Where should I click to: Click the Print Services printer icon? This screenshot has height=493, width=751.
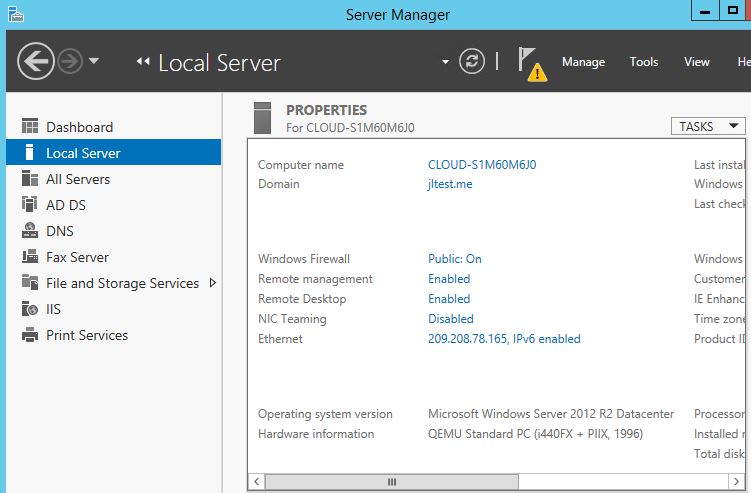30,334
